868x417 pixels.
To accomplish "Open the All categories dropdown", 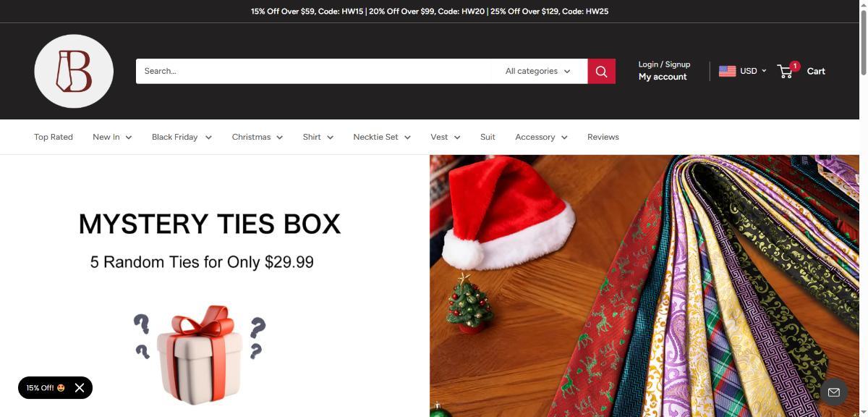I will tap(538, 71).
